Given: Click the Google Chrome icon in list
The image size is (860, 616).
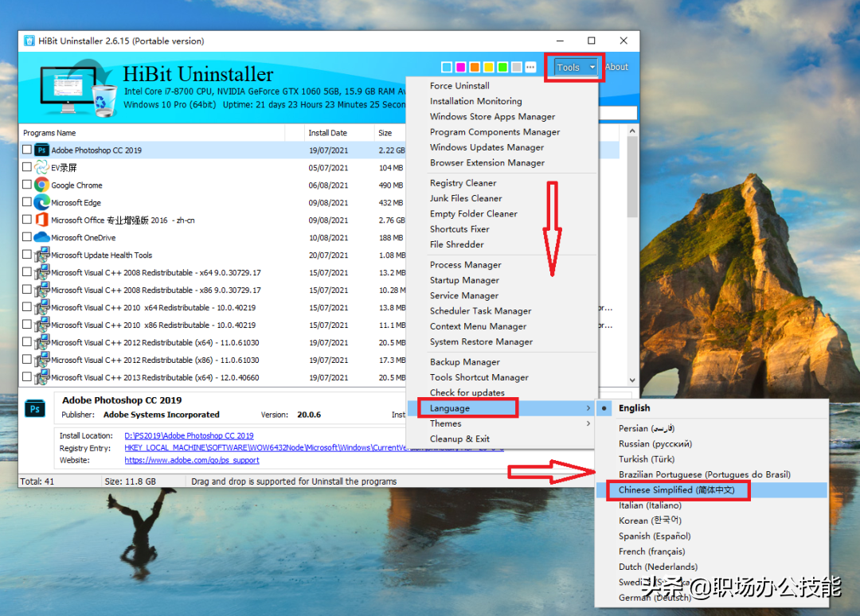Looking at the screenshot, I should coord(41,185).
